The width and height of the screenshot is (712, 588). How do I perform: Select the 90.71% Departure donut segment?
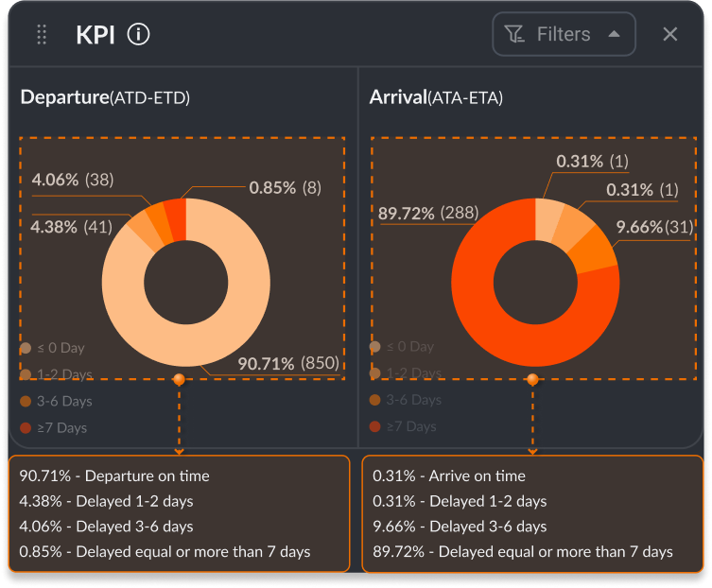click(189, 348)
